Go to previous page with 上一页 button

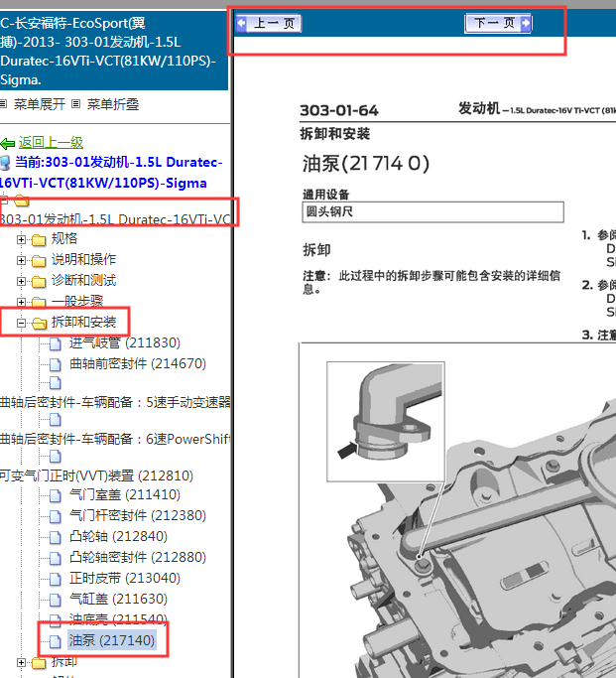click(x=268, y=24)
